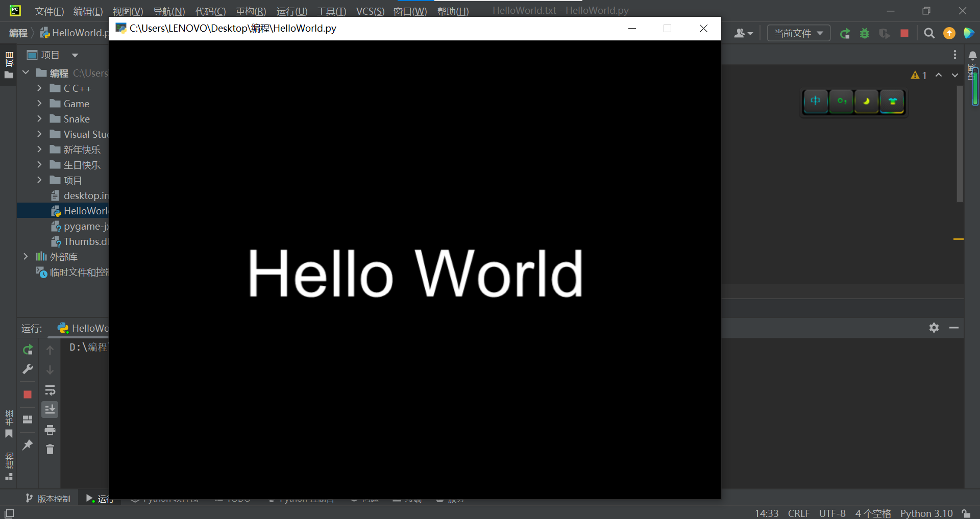Open Search Everywhere with the magnifier icon
This screenshot has height=519, width=980.
[929, 33]
